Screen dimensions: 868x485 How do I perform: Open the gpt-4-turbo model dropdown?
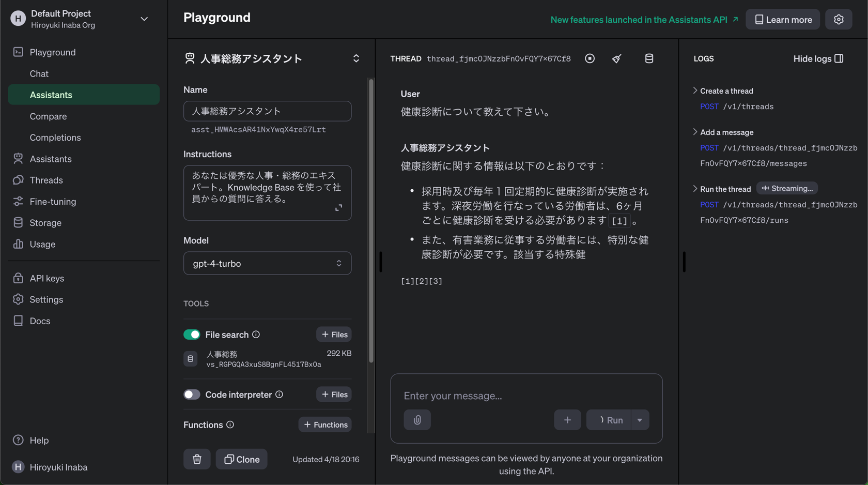click(267, 263)
